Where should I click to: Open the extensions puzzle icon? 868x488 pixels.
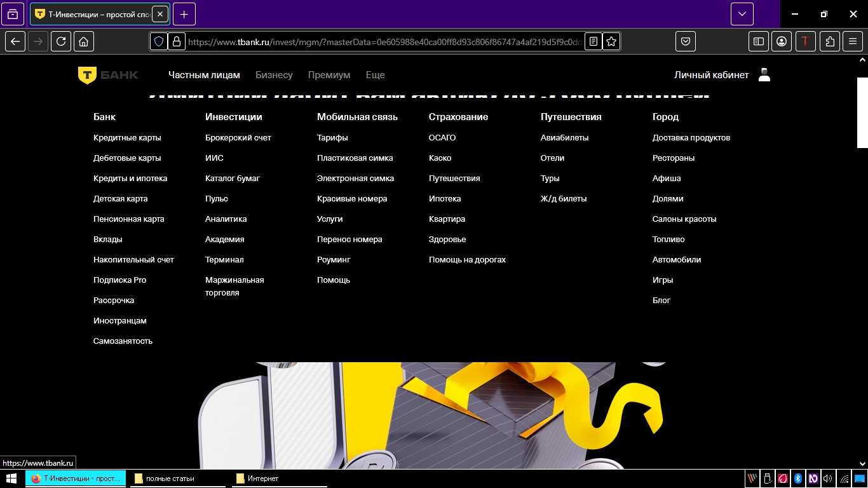[830, 41]
